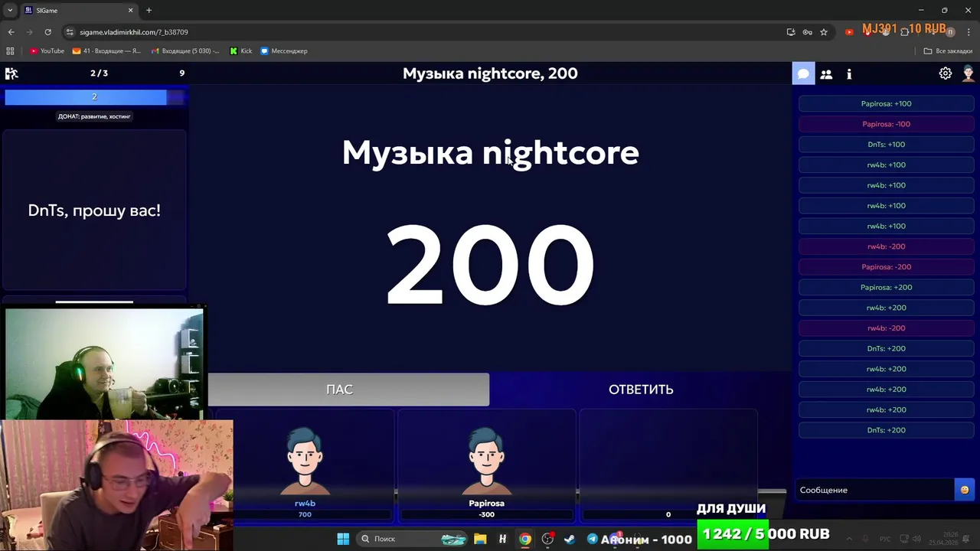Click the Papirosa: +100 chat entry
Image resolution: width=980 pixels, height=551 pixels.
[886, 103]
